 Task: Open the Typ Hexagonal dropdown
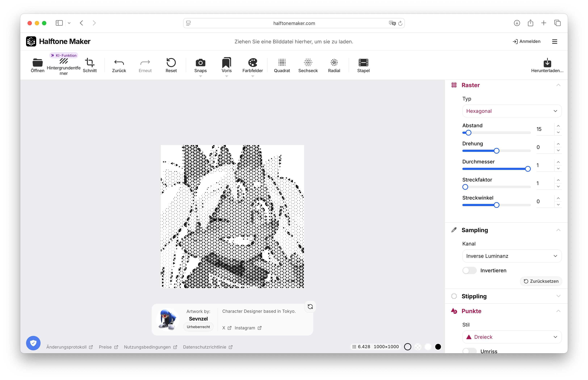point(512,111)
